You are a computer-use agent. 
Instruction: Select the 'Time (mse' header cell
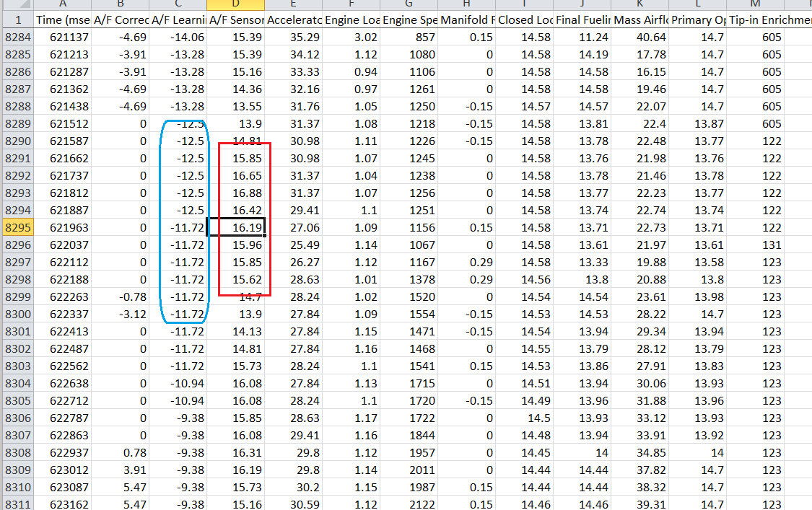tap(63, 19)
